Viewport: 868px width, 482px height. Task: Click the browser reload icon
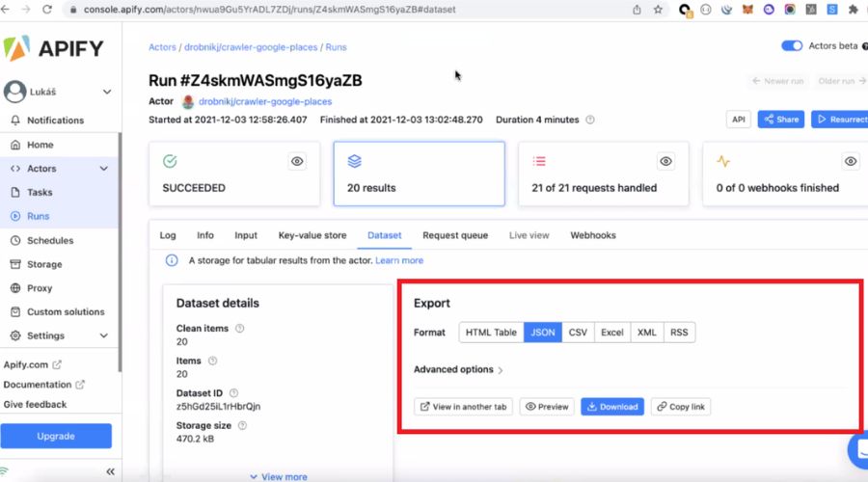[47, 10]
